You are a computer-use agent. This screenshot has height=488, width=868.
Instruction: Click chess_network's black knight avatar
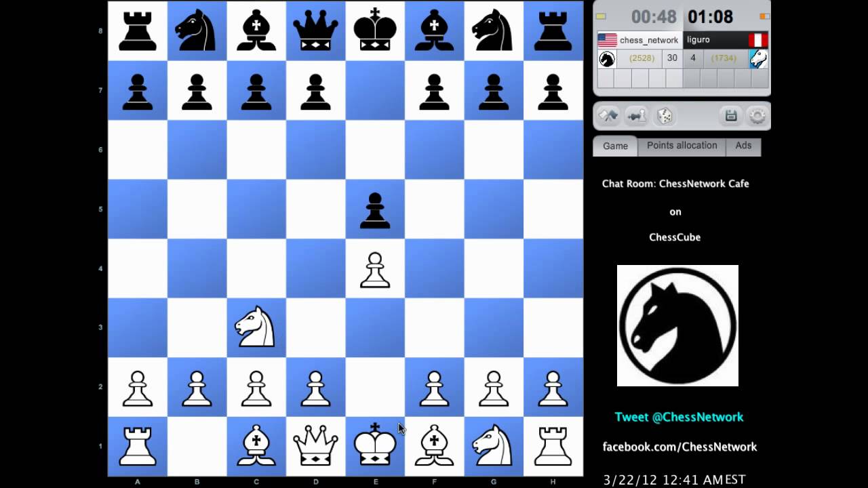click(607, 59)
